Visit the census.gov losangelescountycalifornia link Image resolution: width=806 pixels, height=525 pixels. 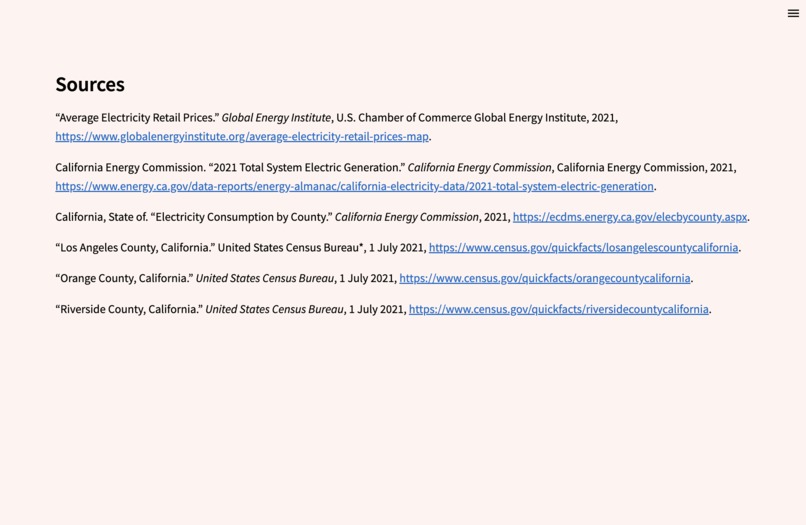pos(583,248)
